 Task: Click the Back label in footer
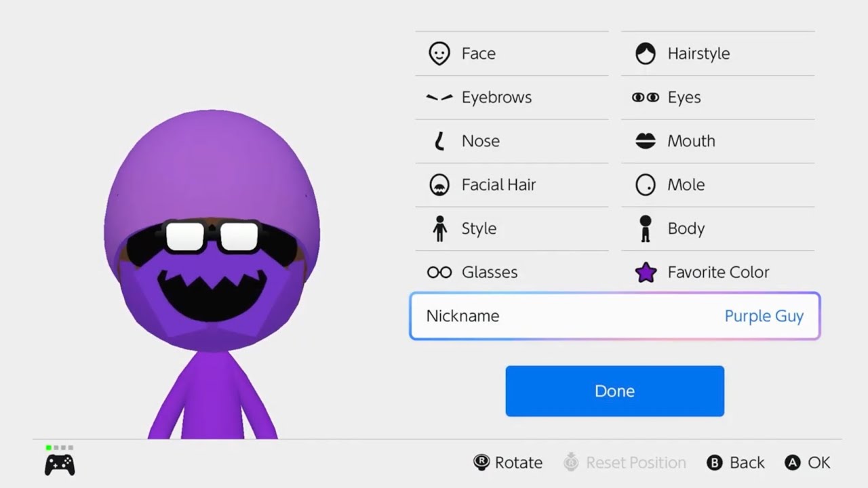click(747, 463)
